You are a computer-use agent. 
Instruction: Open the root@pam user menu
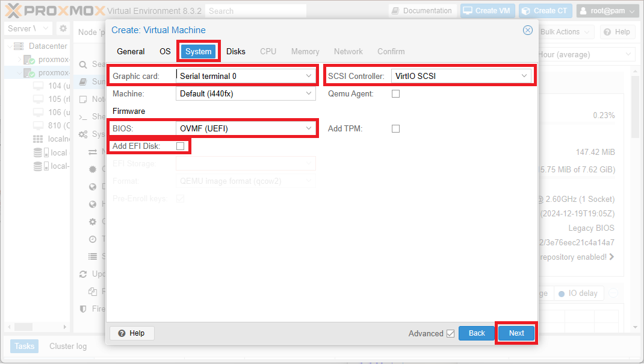[607, 11]
